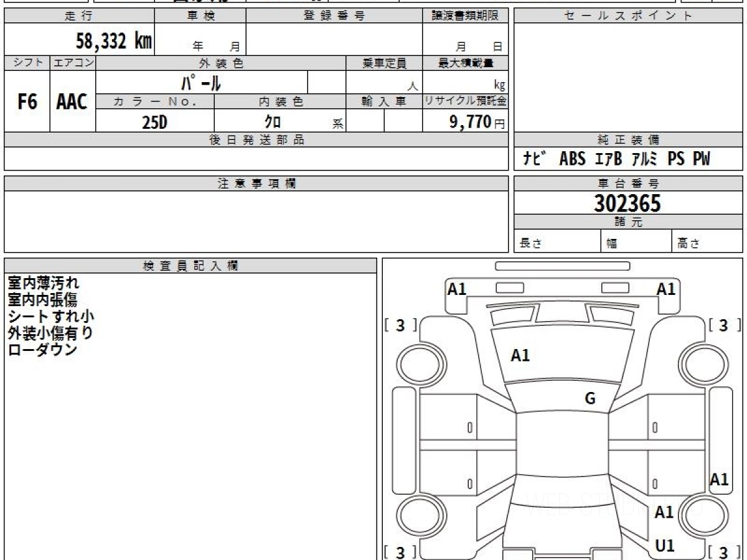Select the color code 25D
This screenshot has height=560, width=747.
pyautogui.click(x=155, y=123)
